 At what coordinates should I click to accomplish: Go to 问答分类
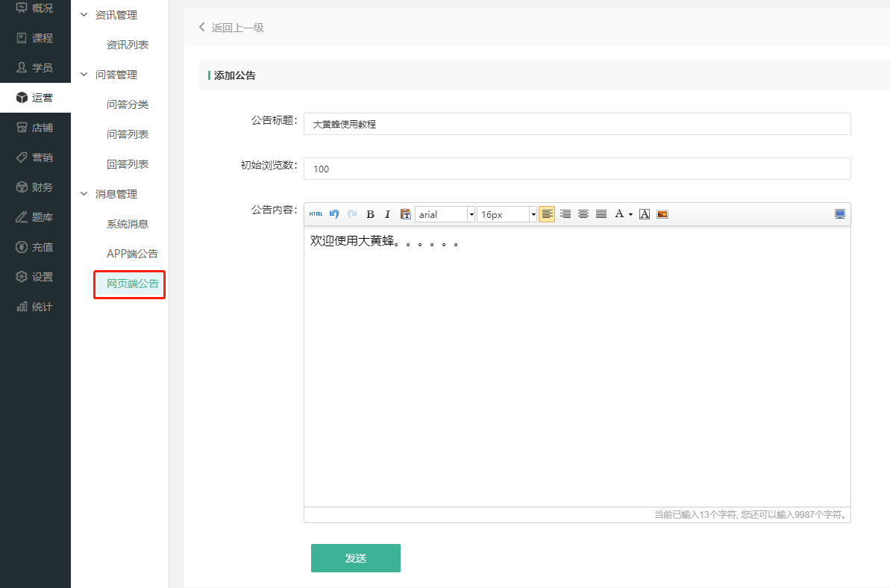tap(128, 104)
